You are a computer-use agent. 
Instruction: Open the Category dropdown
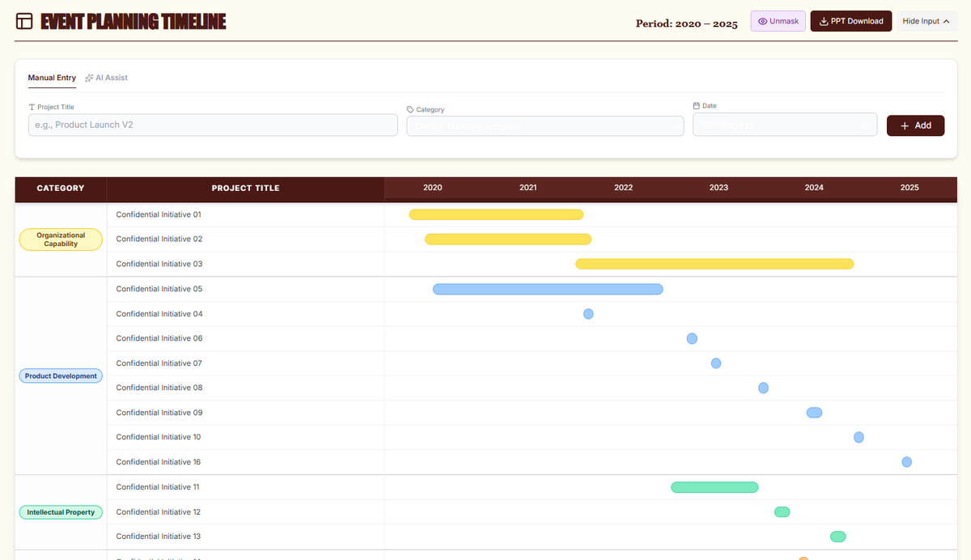coord(545,125)
